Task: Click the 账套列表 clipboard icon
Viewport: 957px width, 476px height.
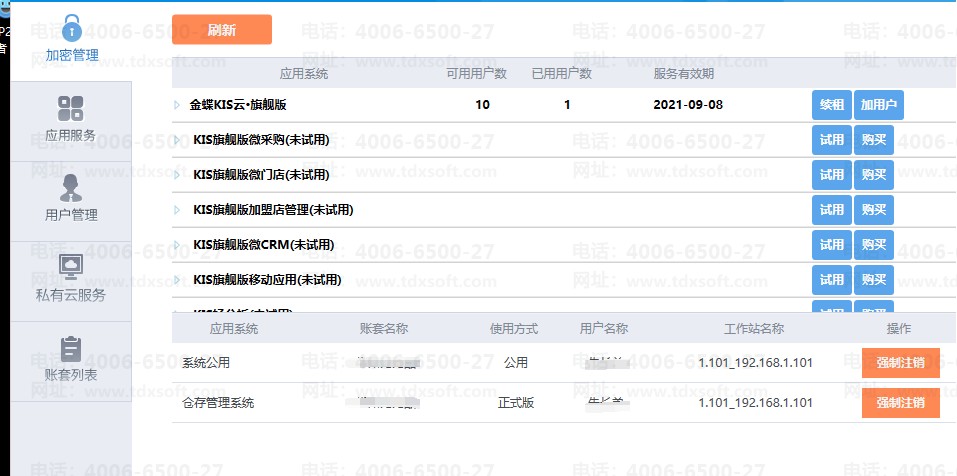Action: pyautogui.click(x=71, y=348)
